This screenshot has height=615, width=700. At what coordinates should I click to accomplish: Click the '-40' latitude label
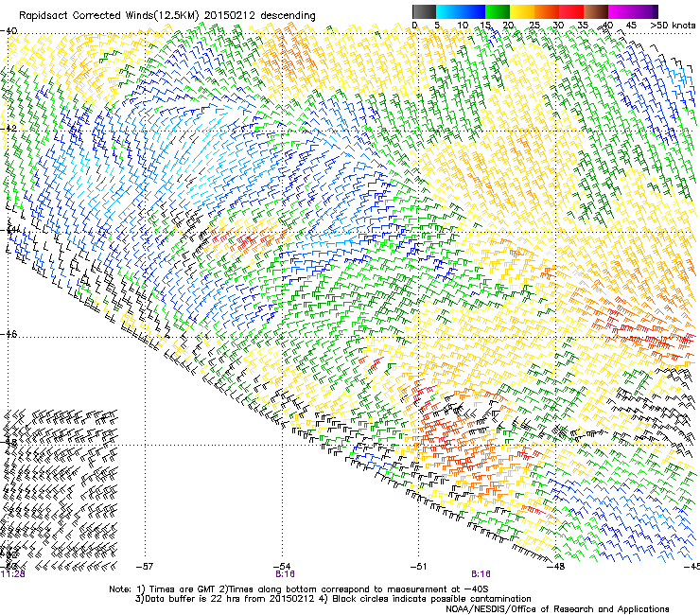(x=9, y=31)
